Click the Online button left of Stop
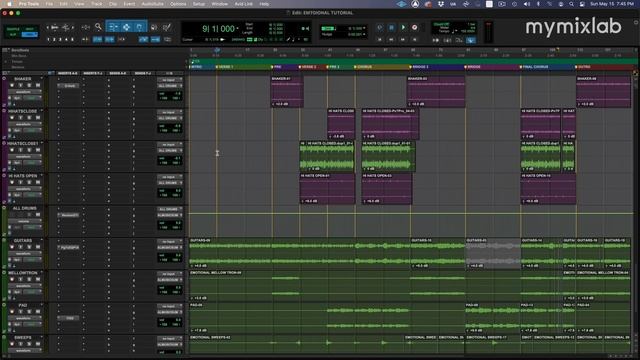The height and width of the screenshot is (360, 640). click(380, 27)
